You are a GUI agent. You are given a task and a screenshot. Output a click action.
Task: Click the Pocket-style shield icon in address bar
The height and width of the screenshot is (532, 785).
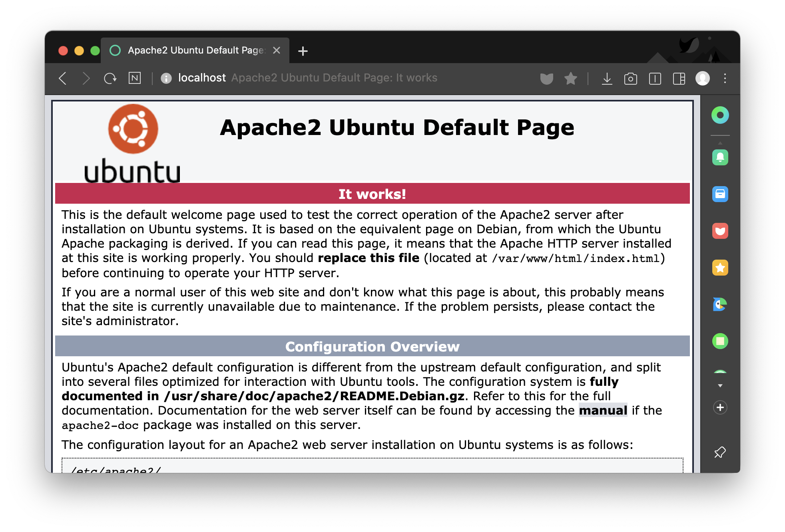[546, 78]
